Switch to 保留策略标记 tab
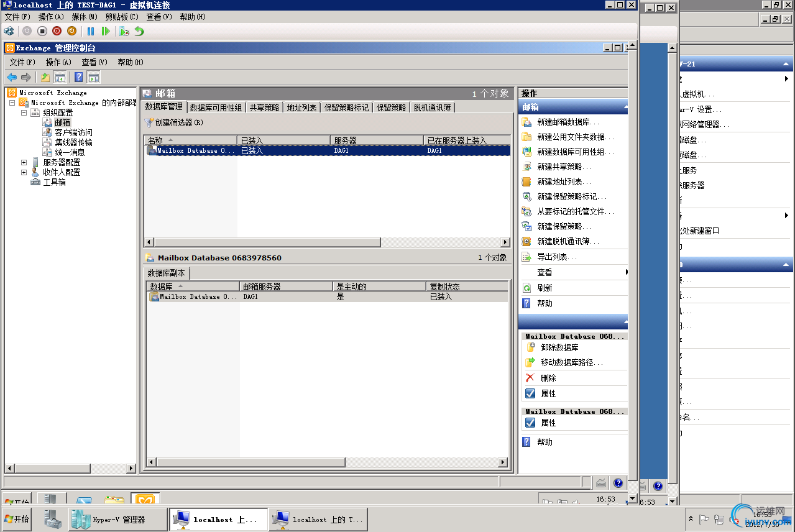 pos(346,108)
